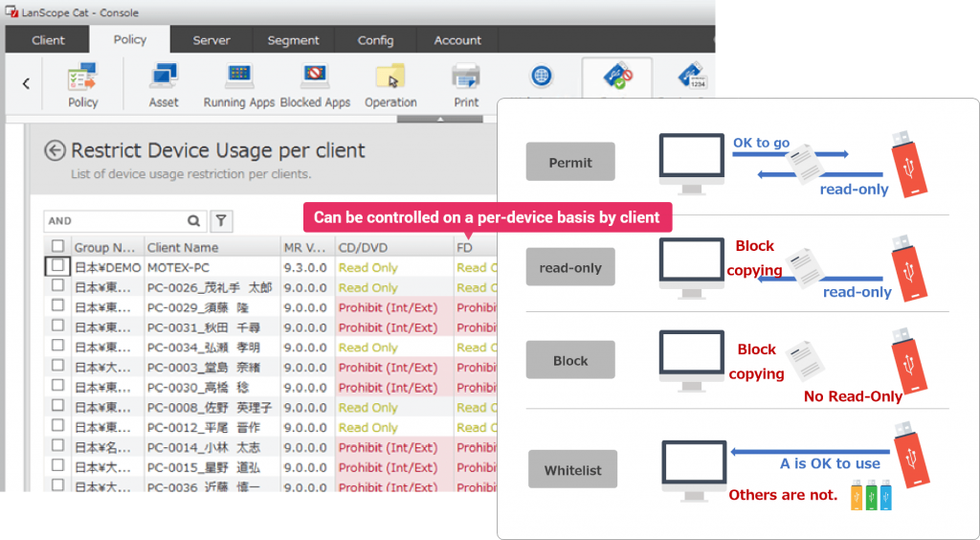Go back using the circled arrow button
Viewport: 980px width, 540px height.
(56, 151)
